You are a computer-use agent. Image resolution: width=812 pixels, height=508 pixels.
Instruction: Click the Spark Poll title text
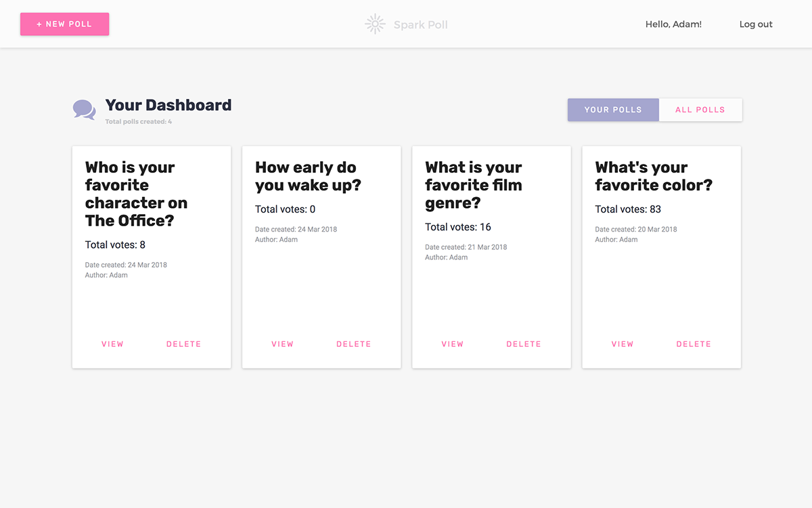[x=421, y=25]
